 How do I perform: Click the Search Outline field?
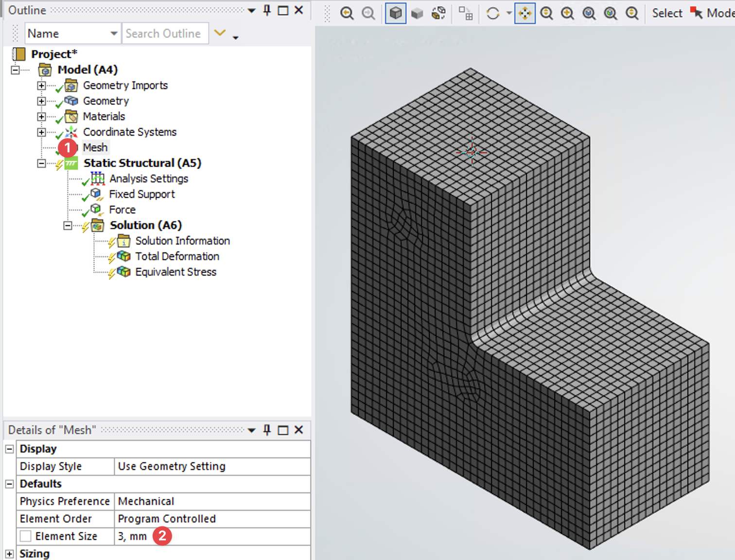pyautogui.click(x=164, y=34)
